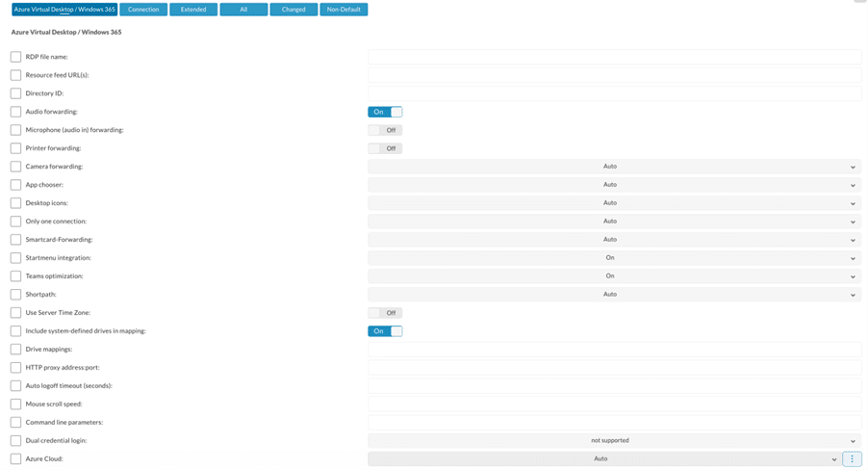
Task: Check the Desktop icons checkbox
Action: [15, 203]
